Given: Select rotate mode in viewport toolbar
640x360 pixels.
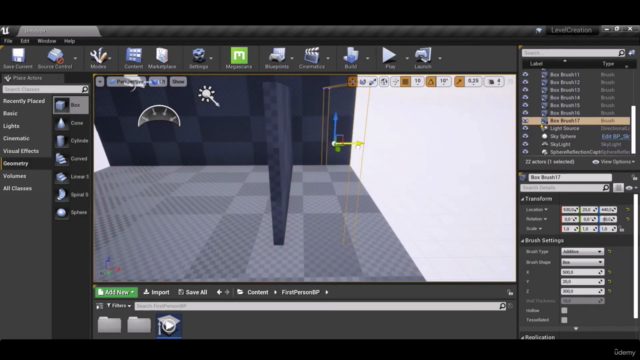Looking at the screenshot, I should pyautogui.click(x=362, y=82).
